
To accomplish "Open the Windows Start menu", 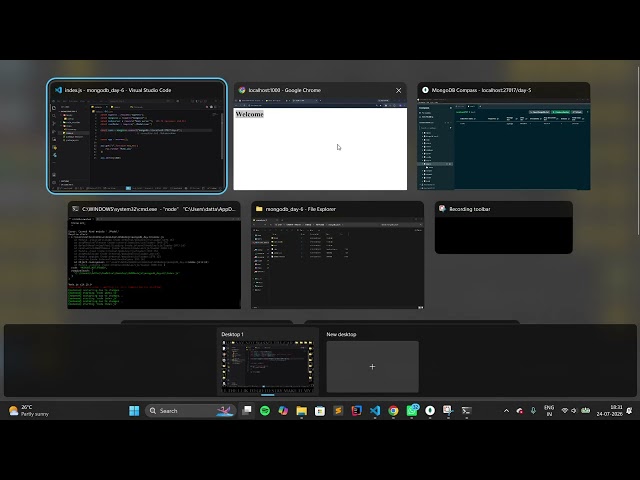I will coord(134,411).
